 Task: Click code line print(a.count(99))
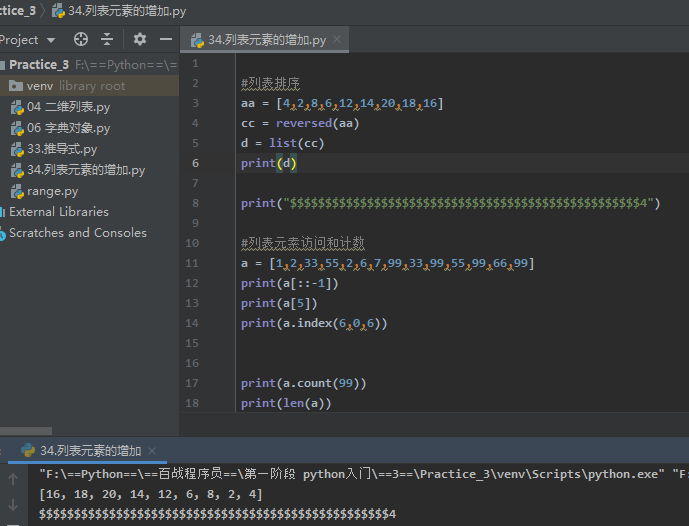(304, 383)
